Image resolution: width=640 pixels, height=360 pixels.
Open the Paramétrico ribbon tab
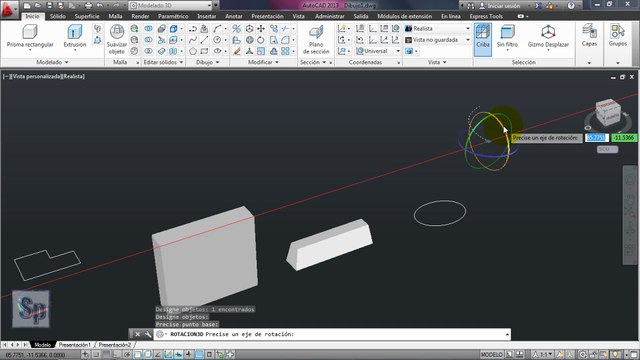pyautogui.click(x=173, y=16)
